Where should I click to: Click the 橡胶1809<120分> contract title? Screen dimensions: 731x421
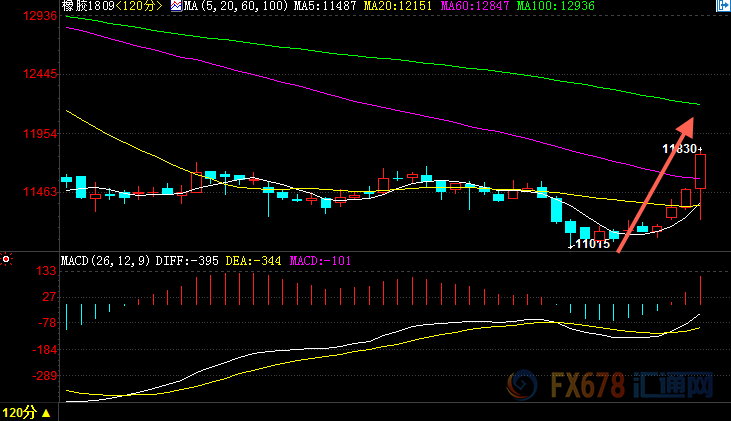point(112,6)
